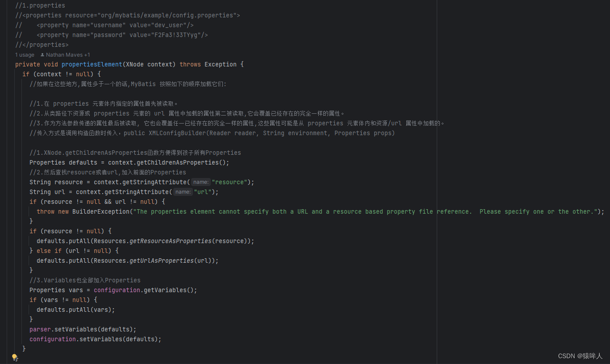Click the name: hint before "resource"
This screenshot has height=364, width=610.
(x=201, y=182)
